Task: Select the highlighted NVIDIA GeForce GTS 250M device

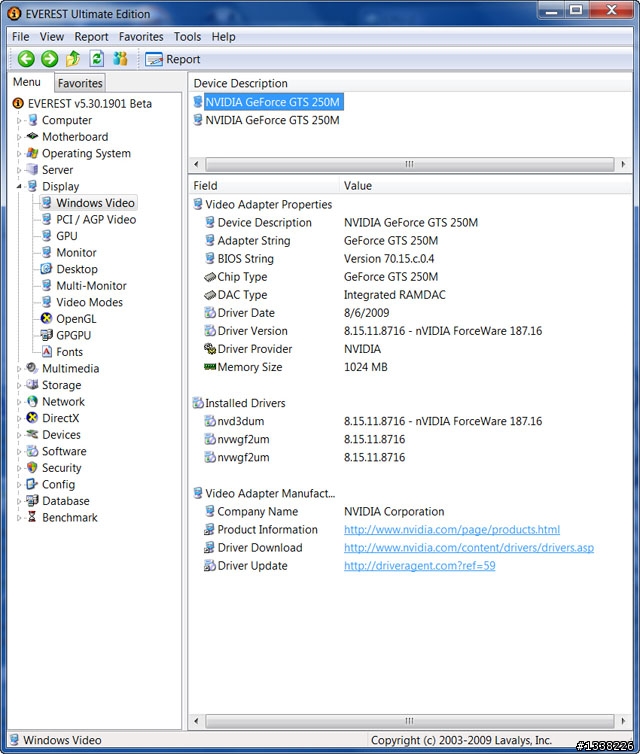Action: (272, 102)
